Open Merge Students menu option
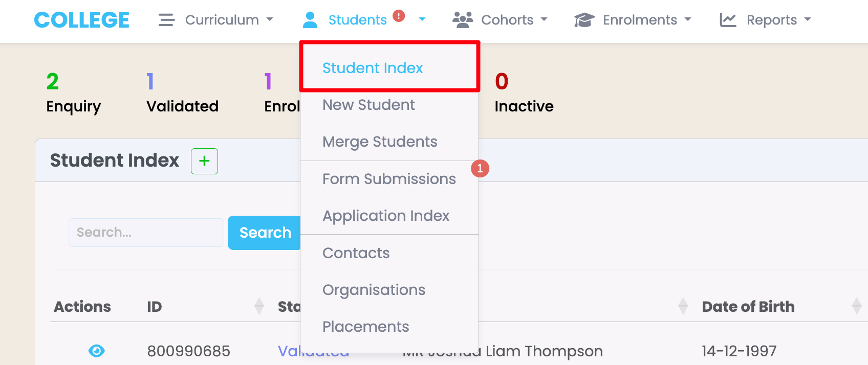Screen dimensions: 868x365 click(380, 142)
